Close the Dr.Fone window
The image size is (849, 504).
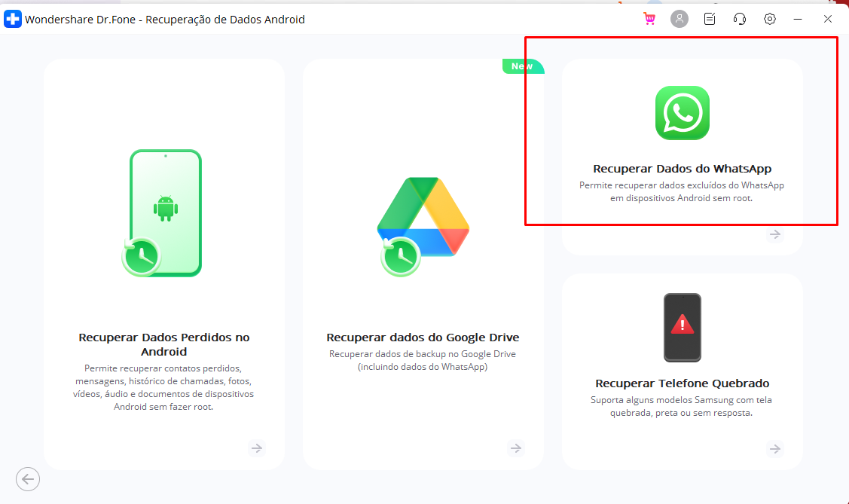[x=828, y=19]
